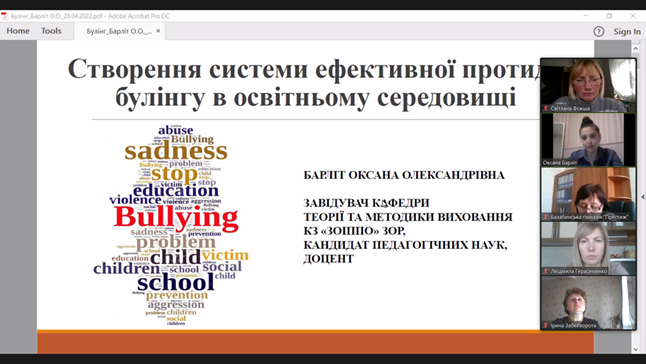This screenshot has height=364, width=646.
Task: Open the Help question mark icon
Action: tap(599, 31)
